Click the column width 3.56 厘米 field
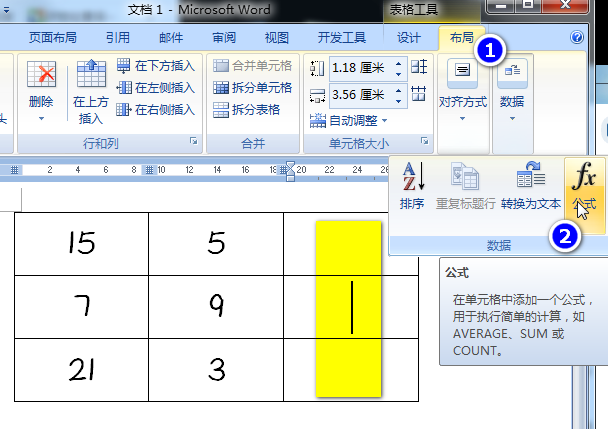Screen dimensions: 608x429 (x=361, y=95)
